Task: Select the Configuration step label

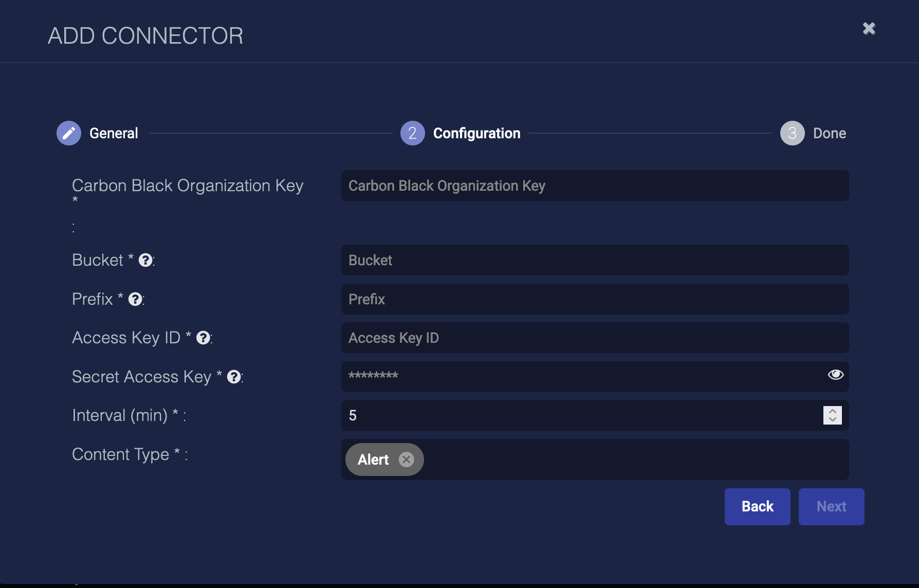Action: (476, 133)
